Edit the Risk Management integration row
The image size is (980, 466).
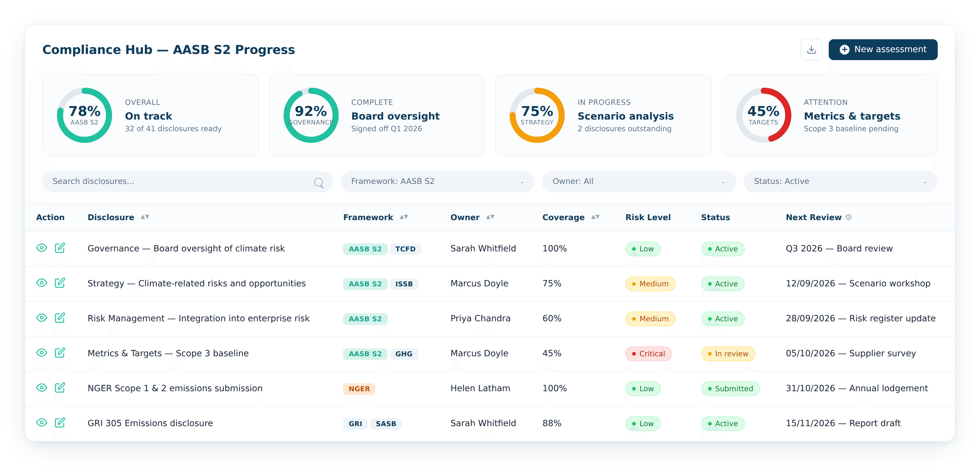[60, 318]
